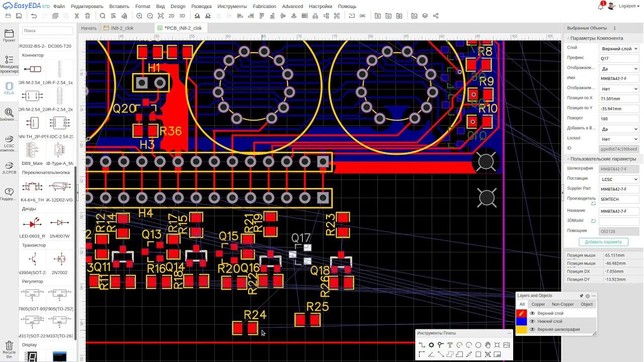Open the Разводка menu
This screenshot has width=644, height=362.
[201, 7]
